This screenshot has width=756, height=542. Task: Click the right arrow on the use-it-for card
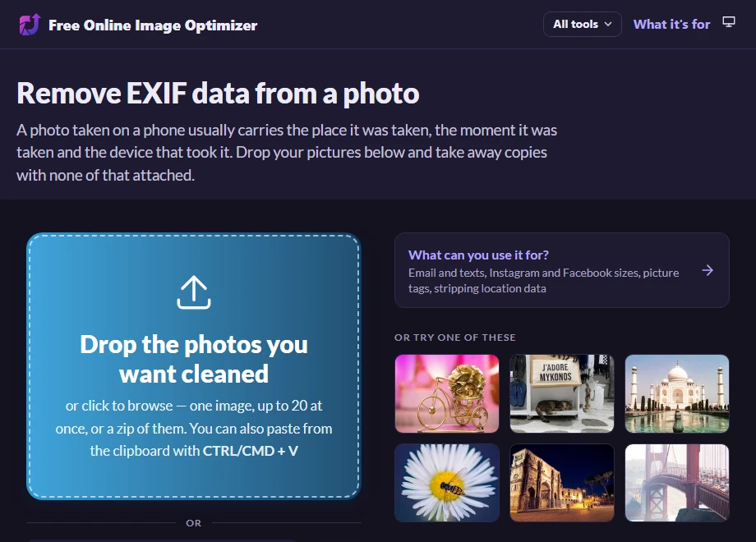[x=708, y=270]
